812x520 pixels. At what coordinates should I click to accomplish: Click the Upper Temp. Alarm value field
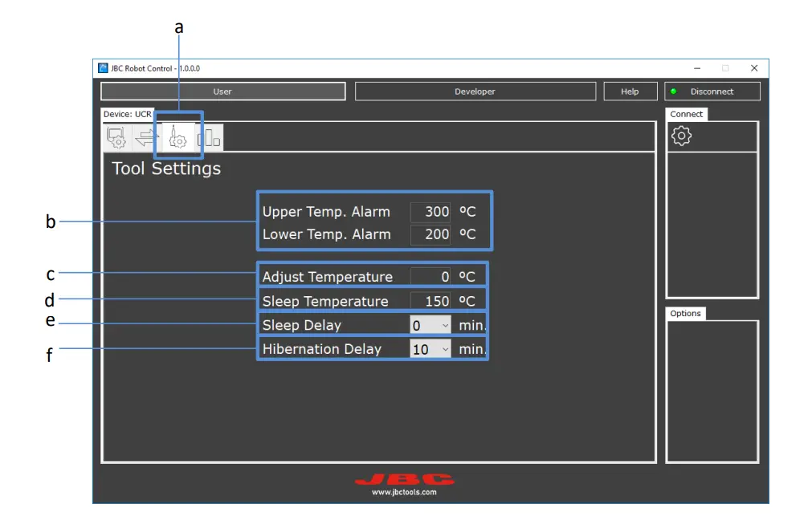coord(430,211)
